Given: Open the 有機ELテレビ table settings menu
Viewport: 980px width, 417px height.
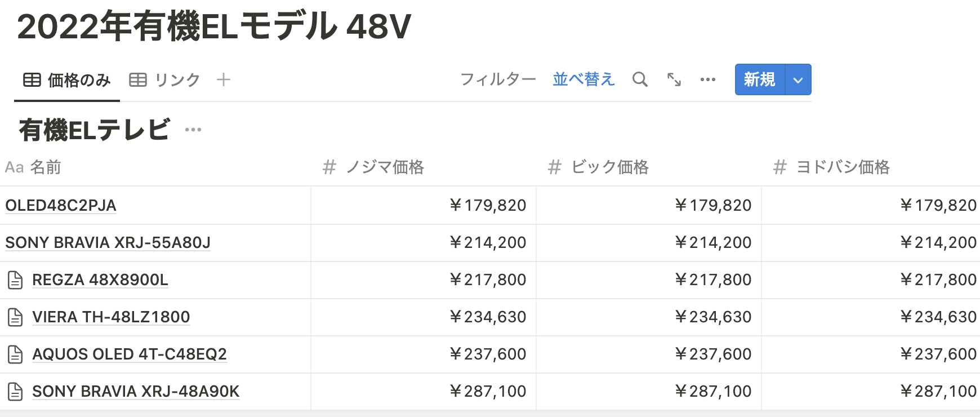Looking at the screenshot, I should pos(193,130).
